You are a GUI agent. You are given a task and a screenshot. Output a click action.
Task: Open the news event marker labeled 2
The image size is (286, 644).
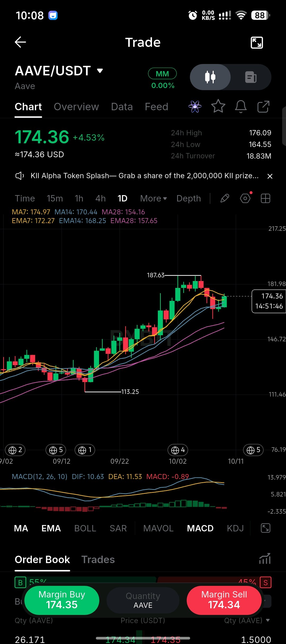(x=15, y=450)
